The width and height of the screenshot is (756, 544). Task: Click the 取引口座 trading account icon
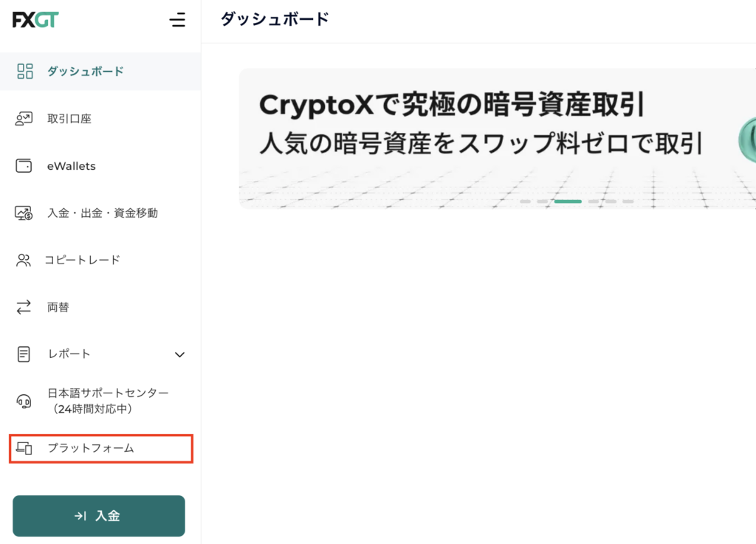24,118
